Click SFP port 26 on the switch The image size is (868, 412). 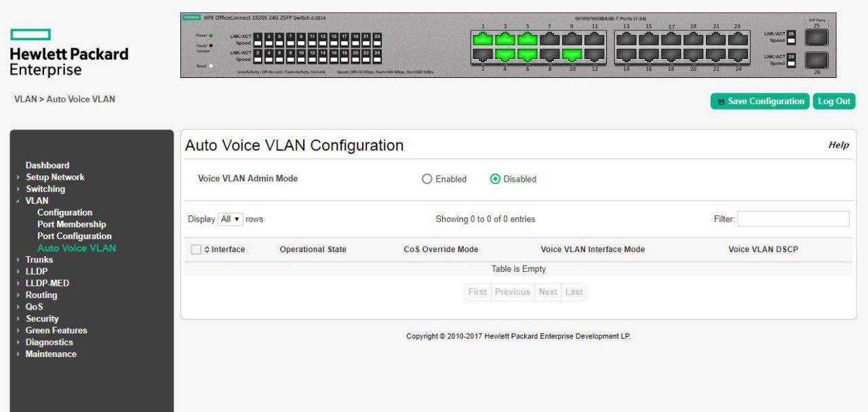[x=816, y=60]
